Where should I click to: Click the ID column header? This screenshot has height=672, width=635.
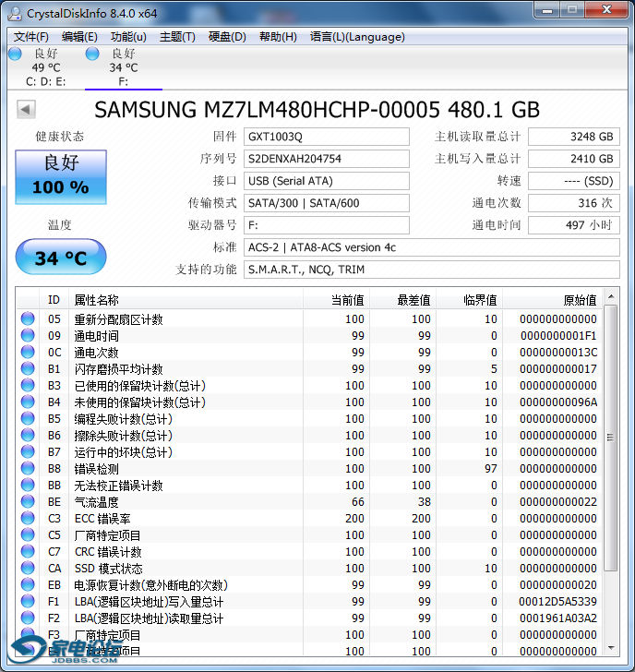tap(54, 300)
